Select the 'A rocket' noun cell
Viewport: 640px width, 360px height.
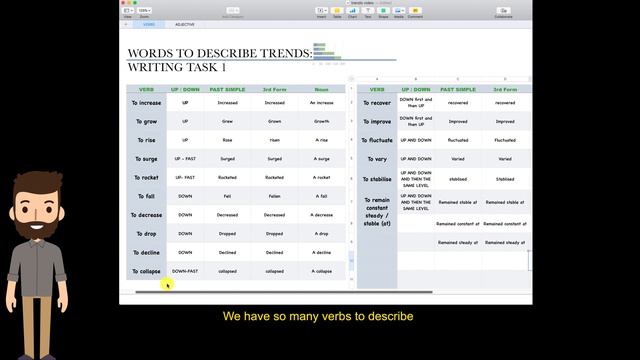(322, 178)
